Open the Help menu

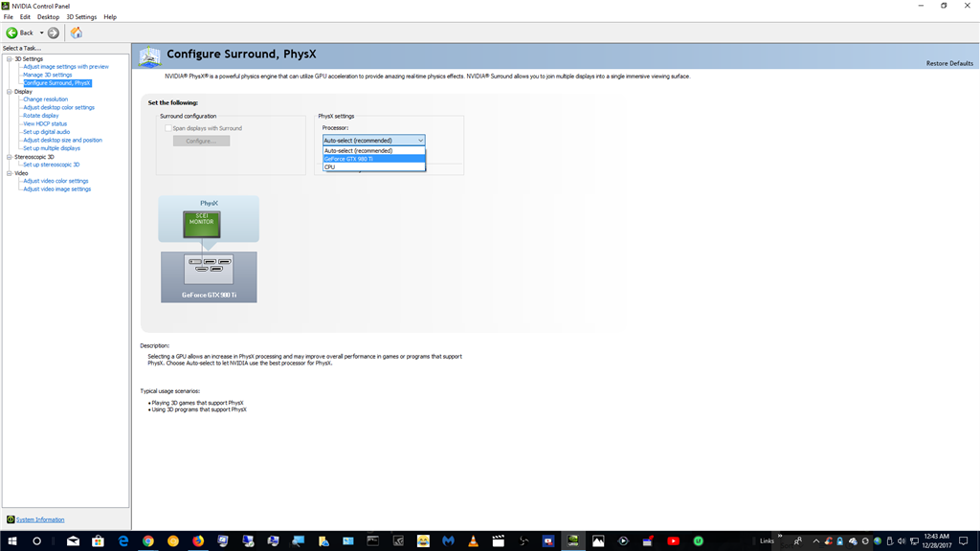[110, 17]
